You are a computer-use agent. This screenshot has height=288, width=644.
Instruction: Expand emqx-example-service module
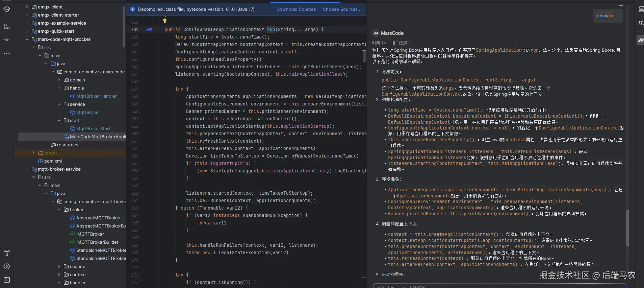27,23
